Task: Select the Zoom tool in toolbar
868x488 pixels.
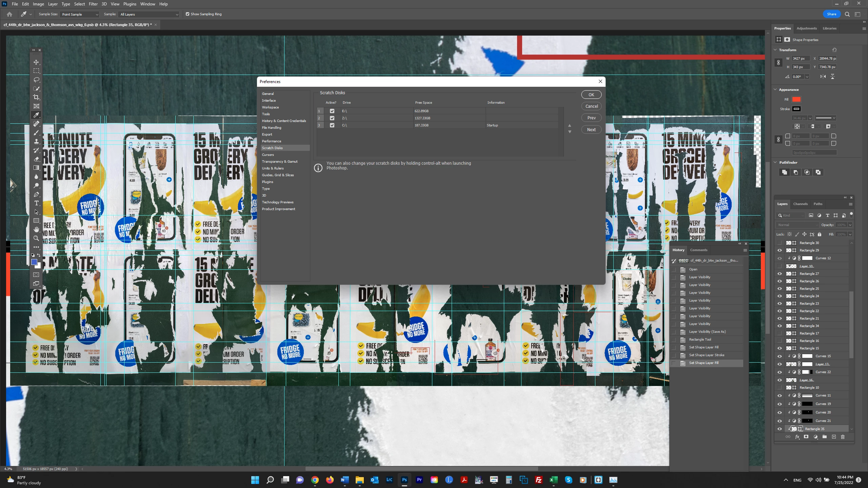Action: (x=36, y=238)
